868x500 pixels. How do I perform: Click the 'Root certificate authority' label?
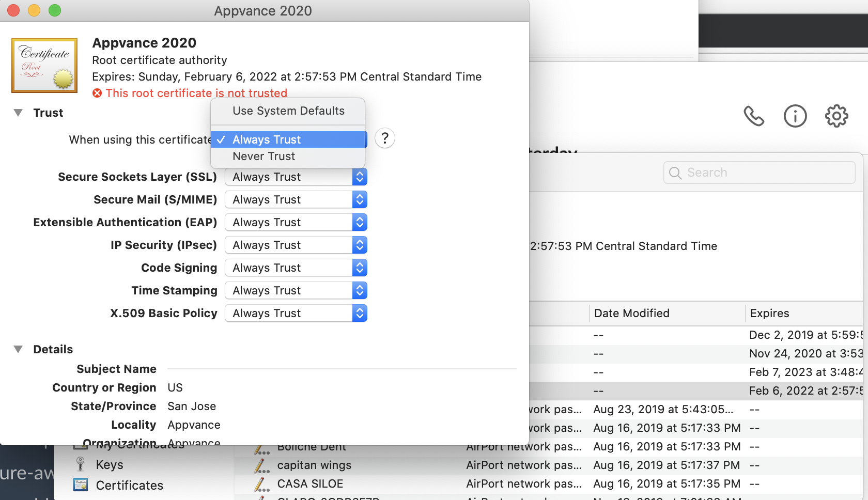(x=160, y=60)
